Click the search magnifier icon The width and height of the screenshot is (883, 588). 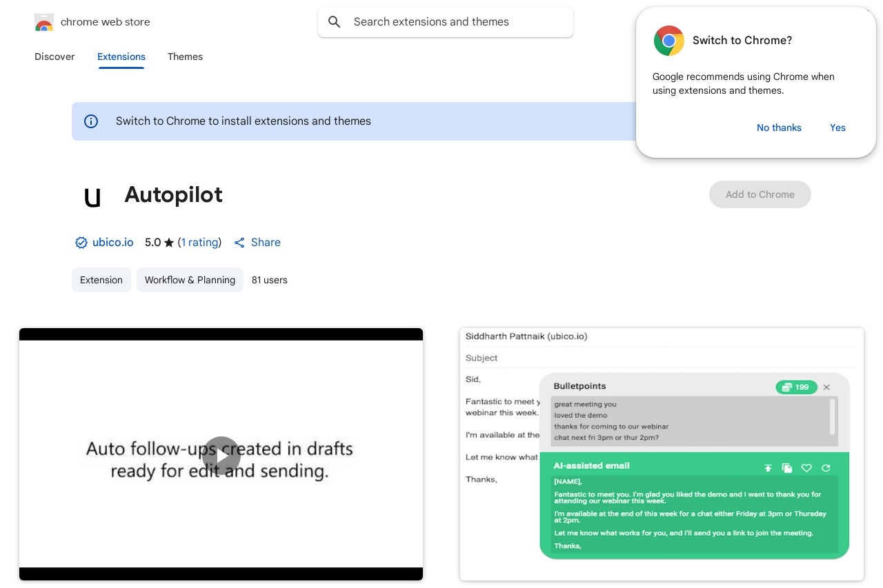point(335,22)
